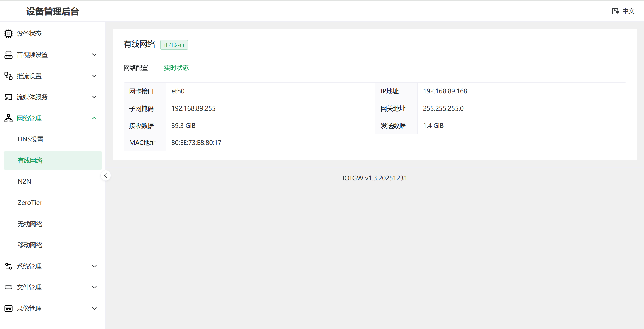
Task: Collapse the 网络管理 menu chevron
Action: click(94, 118)
